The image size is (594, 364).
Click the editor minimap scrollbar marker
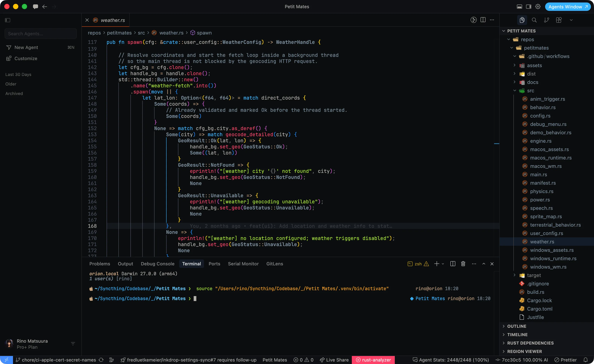496,143
